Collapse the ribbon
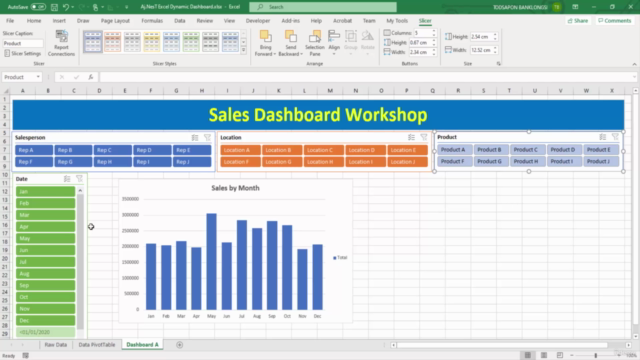The height and width of the screenshot is (360, 640). (x=634, y=64)
